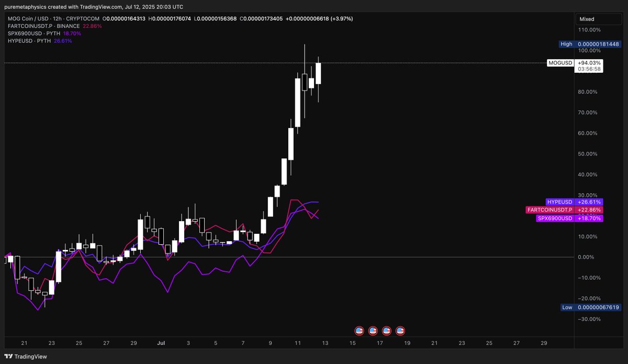Click the FARTCOINUSDT.P +22.86% scale label
Image resolution: width=628 pixels, height=364 pixels.
(x=564, y=210)
